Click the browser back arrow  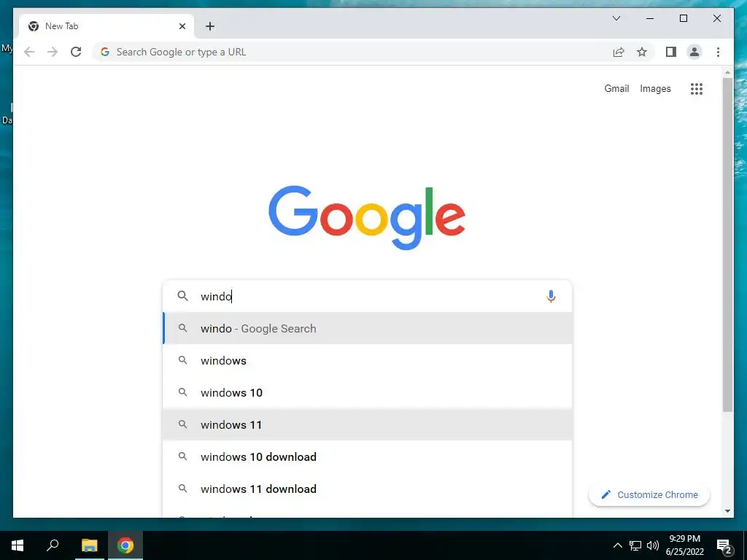pyautogui.click(x=29, y=52)
